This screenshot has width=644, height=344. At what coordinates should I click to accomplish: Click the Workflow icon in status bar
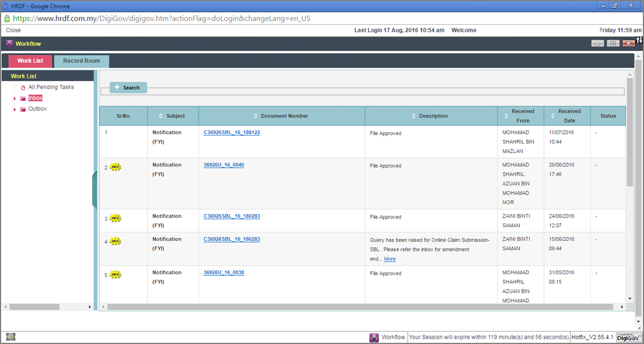(x=373, y=338)
